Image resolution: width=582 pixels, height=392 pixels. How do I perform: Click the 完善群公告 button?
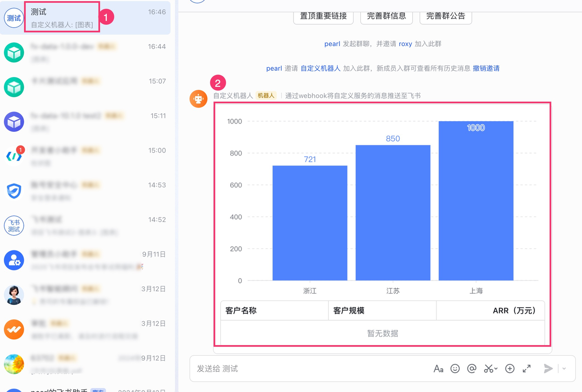[x=445, y=16]
